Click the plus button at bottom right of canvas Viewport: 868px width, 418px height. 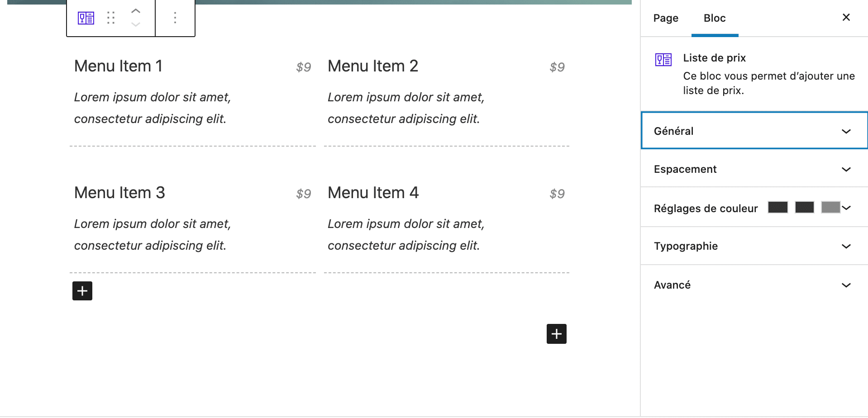click(x=556, y=334)
